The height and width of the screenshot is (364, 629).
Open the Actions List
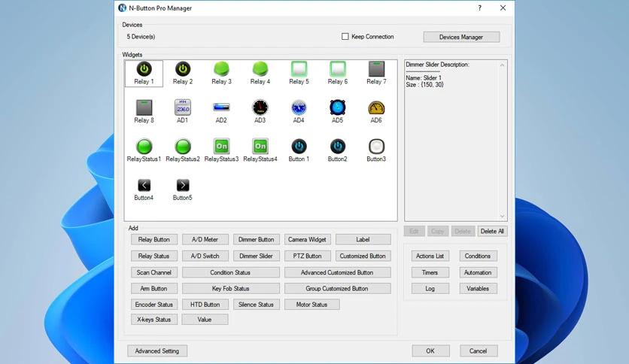pyautogui.click(x=430, y=256)
